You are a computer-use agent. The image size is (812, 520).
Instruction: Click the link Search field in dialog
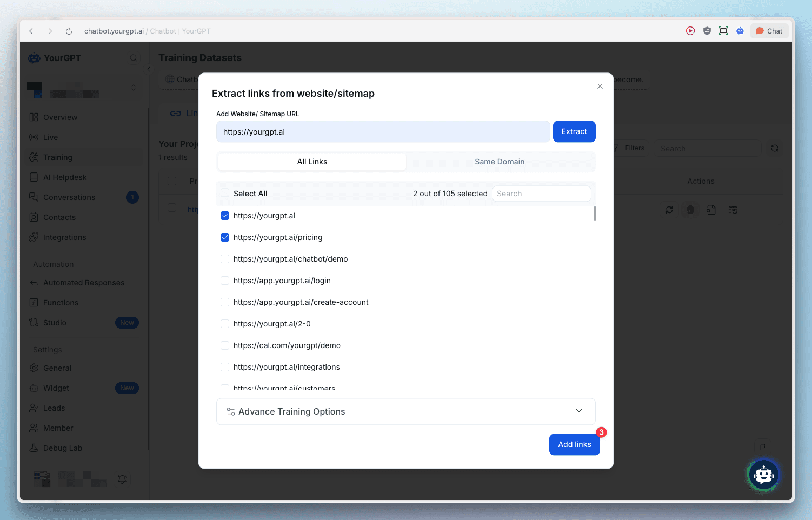[541, 194]
